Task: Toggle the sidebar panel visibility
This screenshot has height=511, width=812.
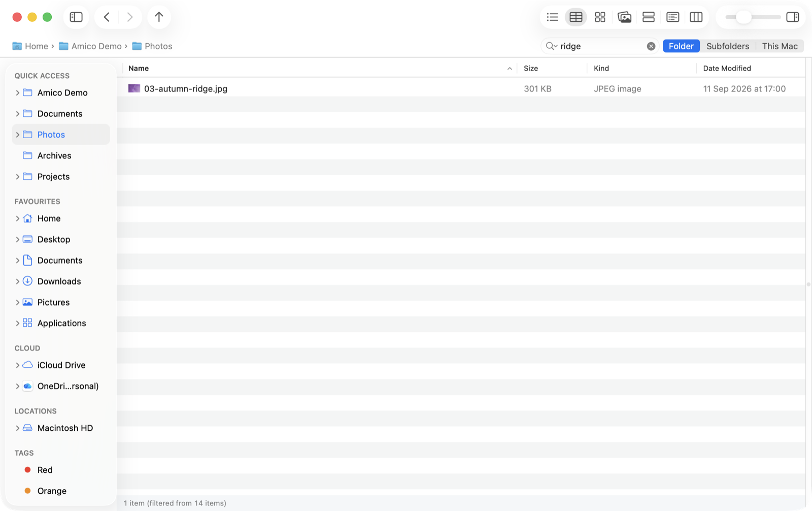Action: [76, 17]
